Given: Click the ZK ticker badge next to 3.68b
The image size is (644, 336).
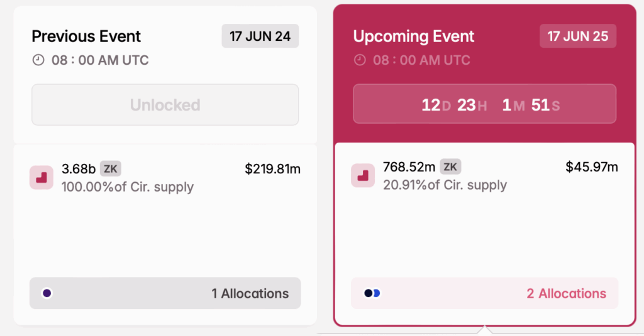Looking at the screenshot, I should [x=111, y=168].
